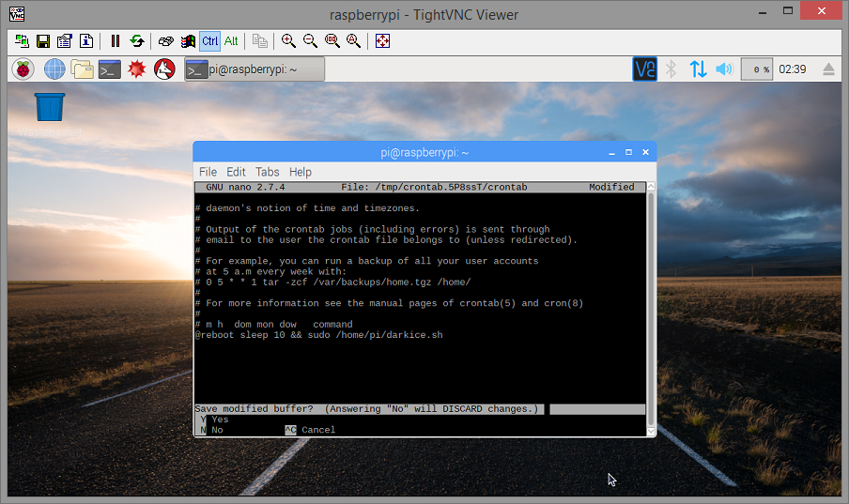Minimize the pi@raspberrypi terminal window
Viewport: 849px width, 504px height.
611,153
